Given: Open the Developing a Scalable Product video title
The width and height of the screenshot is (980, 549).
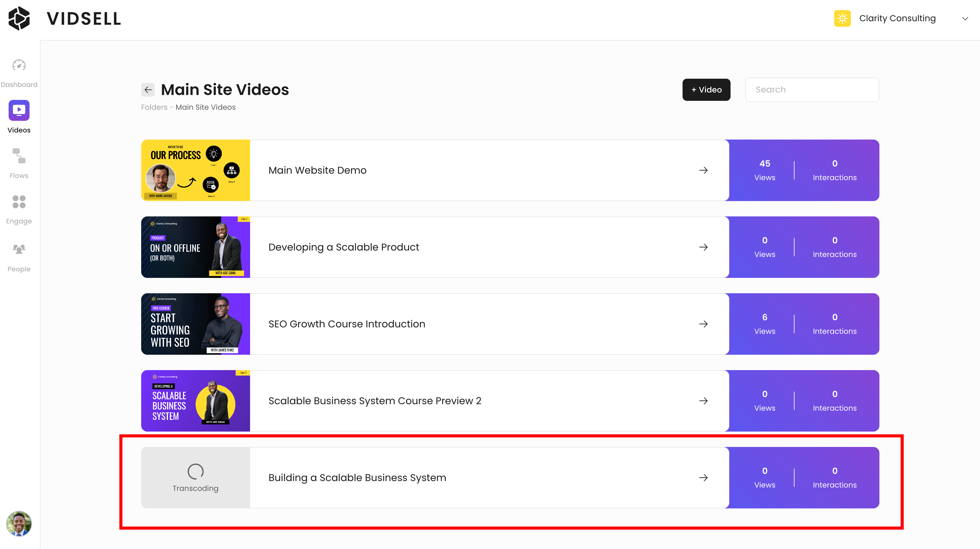Looking at the screenshot, I should pyautogui.click(x=344, y=247).
